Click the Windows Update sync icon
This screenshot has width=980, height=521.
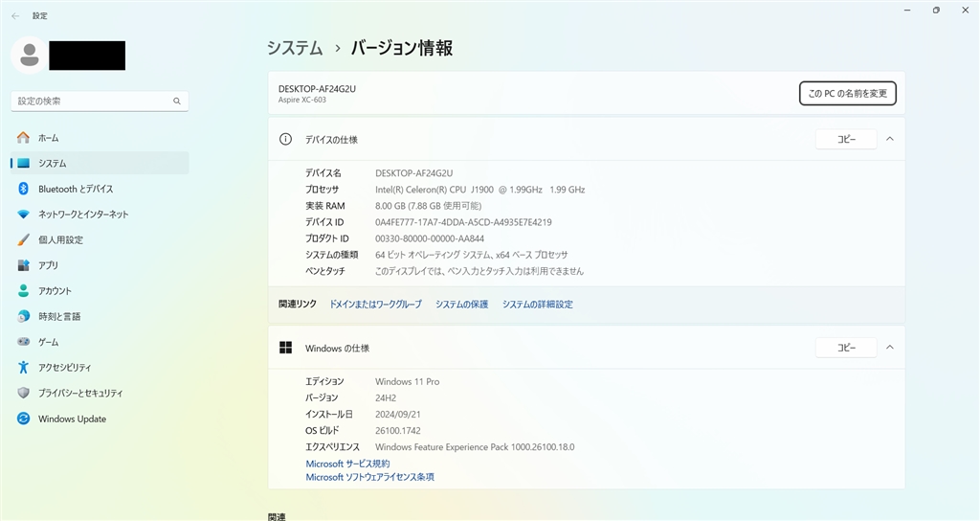point(23,419)
